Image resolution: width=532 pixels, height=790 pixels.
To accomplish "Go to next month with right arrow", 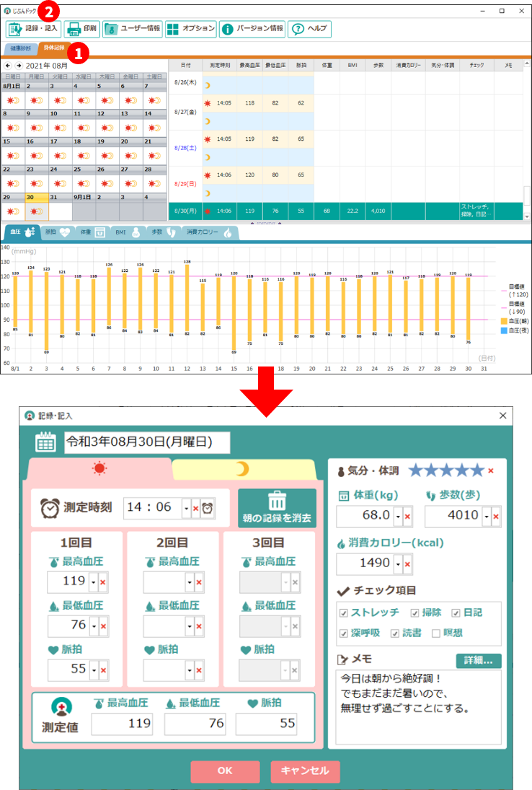I will 19,66.
